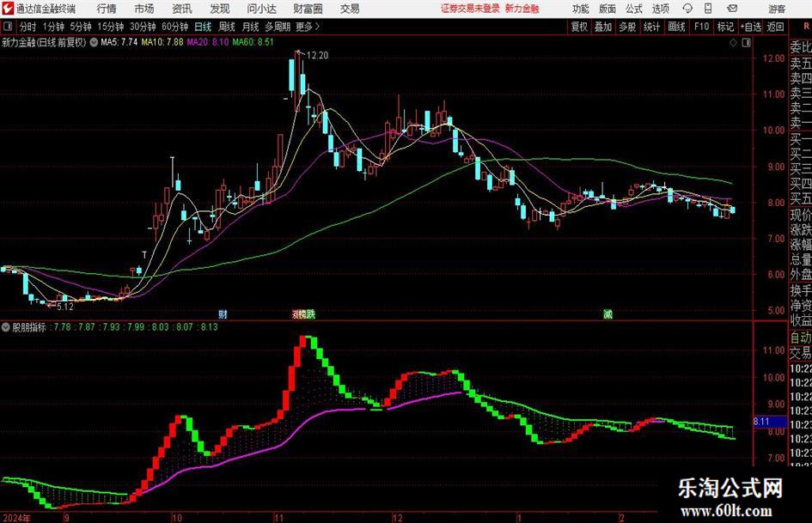
Task: Click the 新力金融(日线 前复权) chart title
Action: tap(44, 42)
